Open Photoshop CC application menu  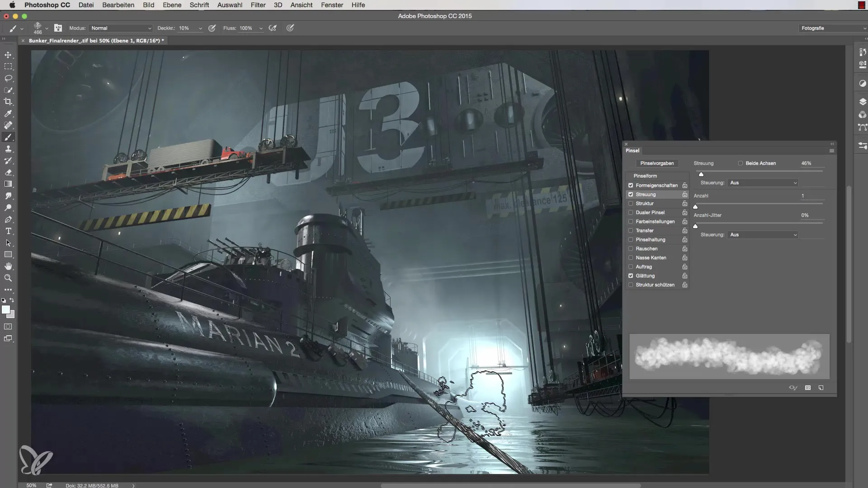point(47,5)
